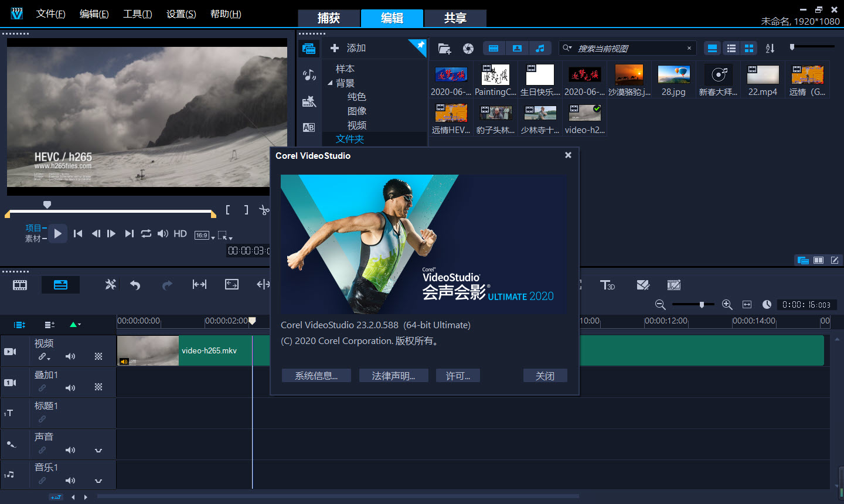Click the 系统信息... button
Viewport: 844px width, 504px height.
click(316, 376)
